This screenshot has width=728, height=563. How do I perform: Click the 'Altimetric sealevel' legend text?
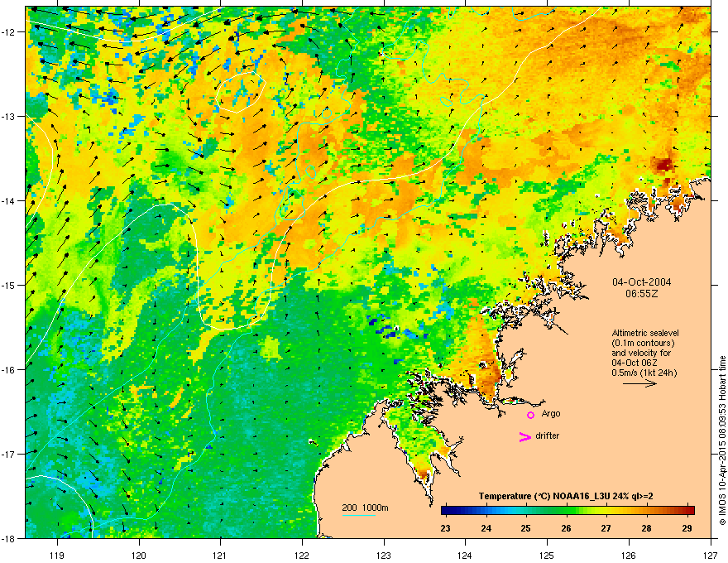tap(645, 333)
